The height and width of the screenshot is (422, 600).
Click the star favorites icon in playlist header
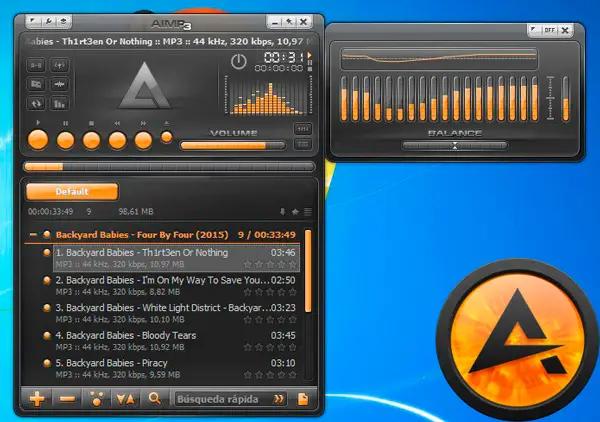[295, 212]
